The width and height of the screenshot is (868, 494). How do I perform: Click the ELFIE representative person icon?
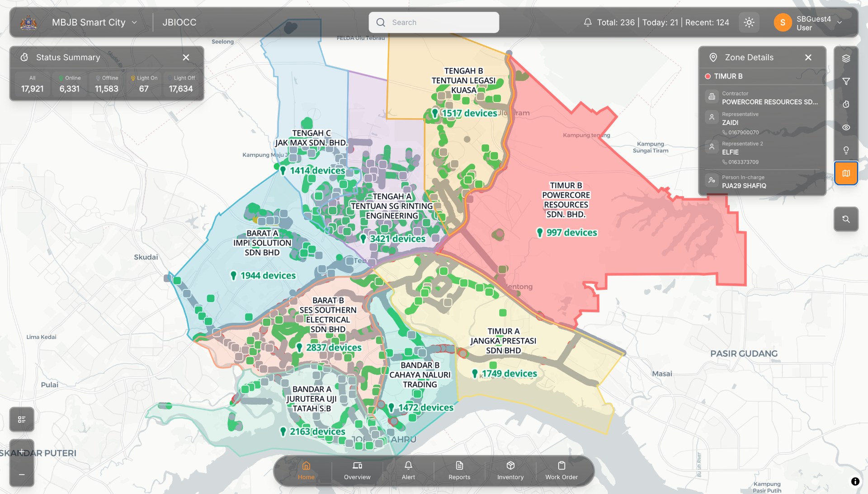point(712,147)
